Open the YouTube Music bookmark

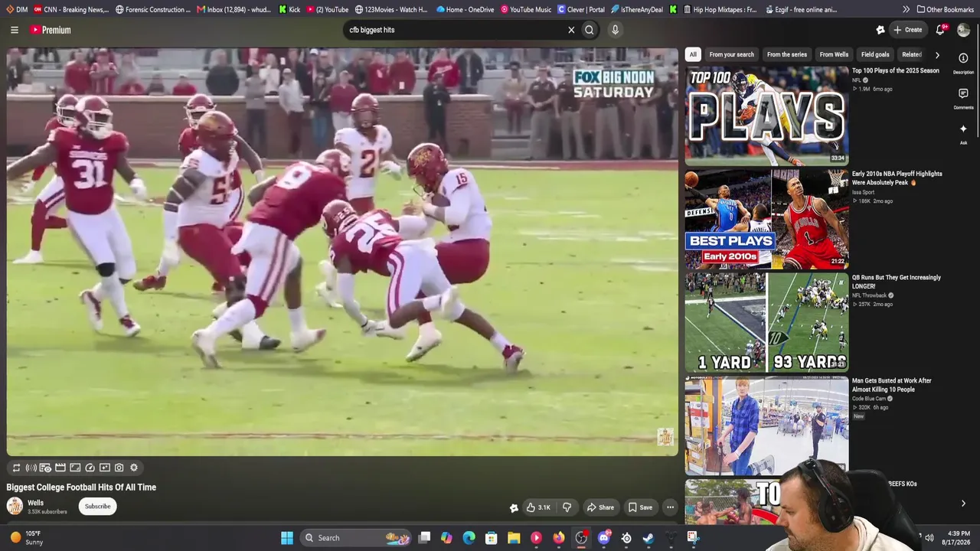[x=526, y=9]
